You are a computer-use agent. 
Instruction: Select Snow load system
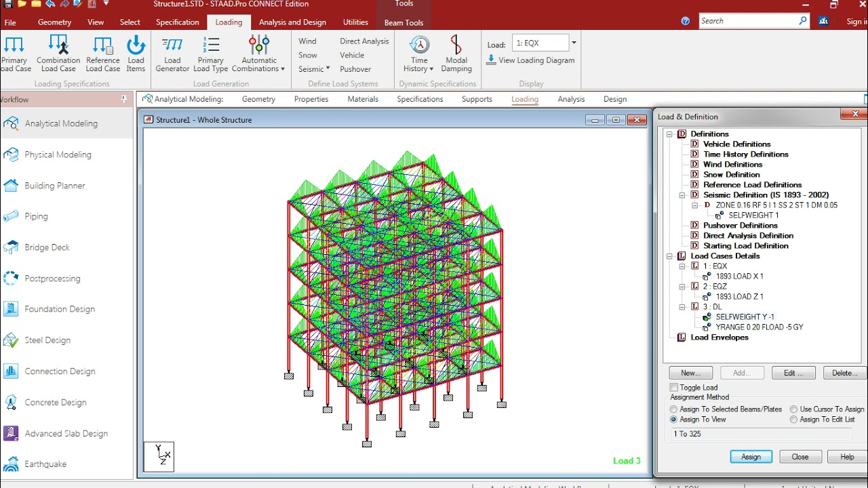point(308,56)
